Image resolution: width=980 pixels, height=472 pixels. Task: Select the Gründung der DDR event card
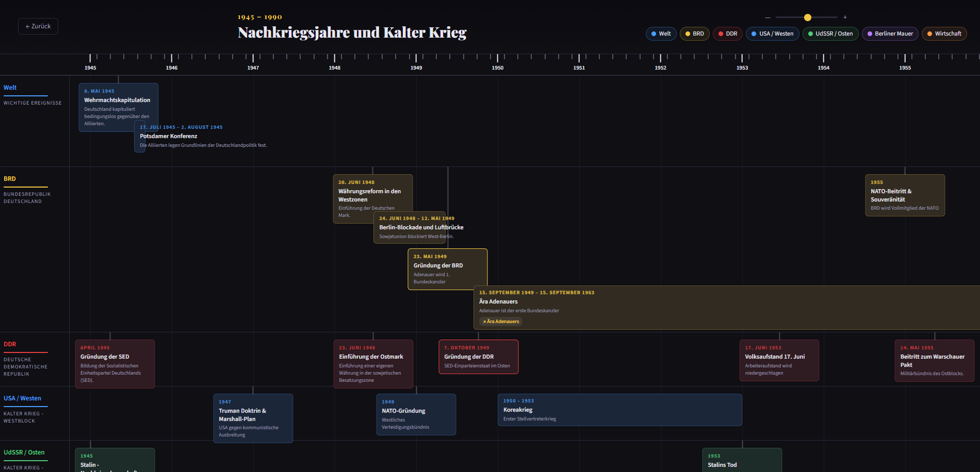pos(478,357)
